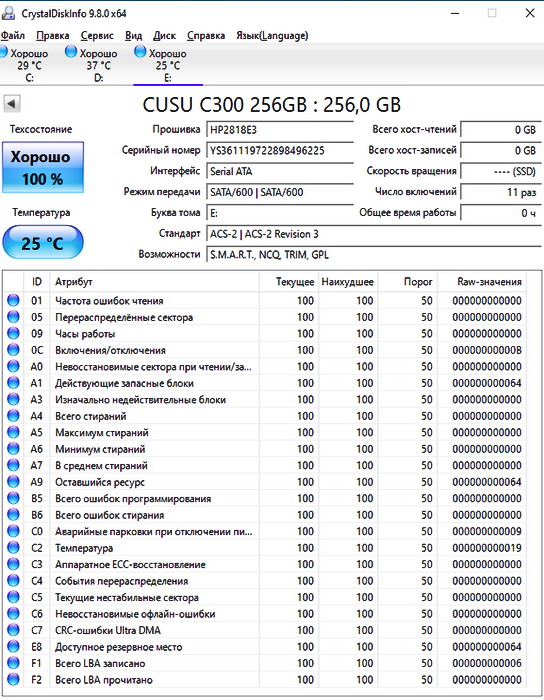Click the CrystalDiskInfo app icon in title bar
This screenshot has height=700, width=544.
click(8, 13)
